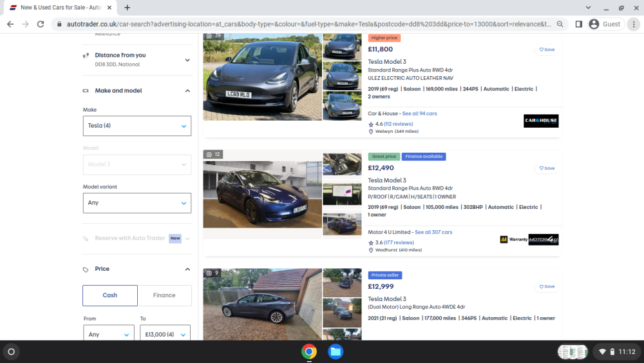Select the Cash price tab
644x363 pixels.
(x=109, y=295)
